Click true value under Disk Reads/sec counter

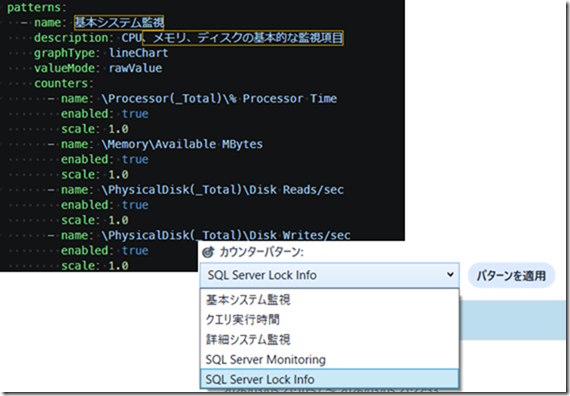[x=135, y=205]
